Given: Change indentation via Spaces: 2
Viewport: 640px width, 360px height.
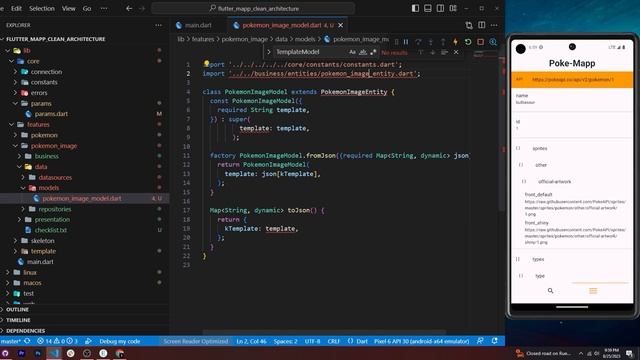Looking at the screenshot, I should [x=285, y=341].
